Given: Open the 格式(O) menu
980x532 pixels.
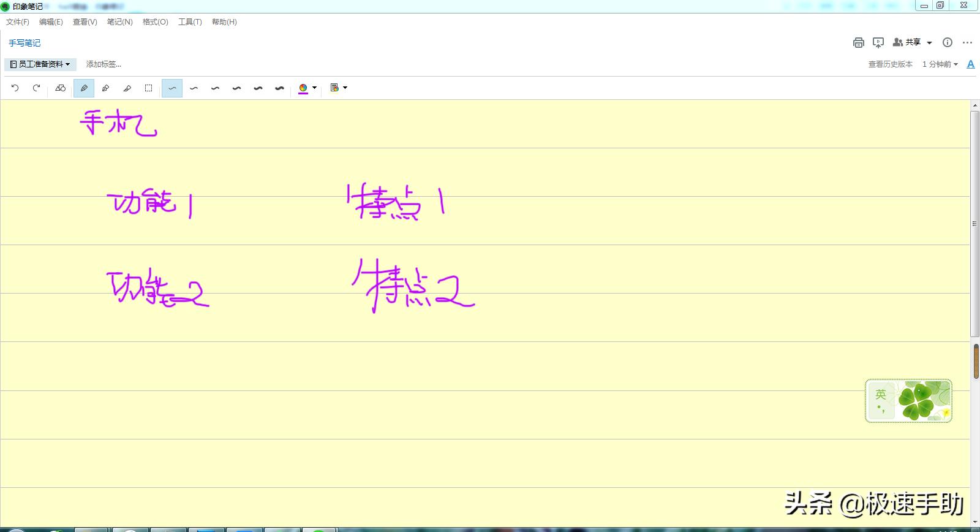Looking at the screenshot, I should (156, 22).
